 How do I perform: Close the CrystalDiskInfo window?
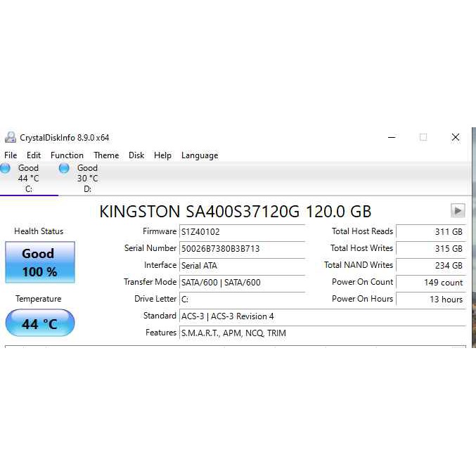[456, 138]
